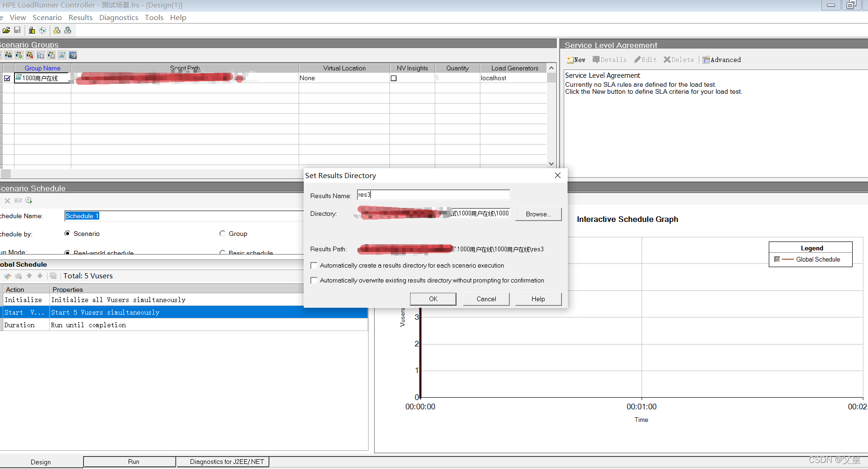Click the Scenario Groups table scroll-down arrow
Image resolution: width=868 pixels, height=469 pixels.
(552, 164)
